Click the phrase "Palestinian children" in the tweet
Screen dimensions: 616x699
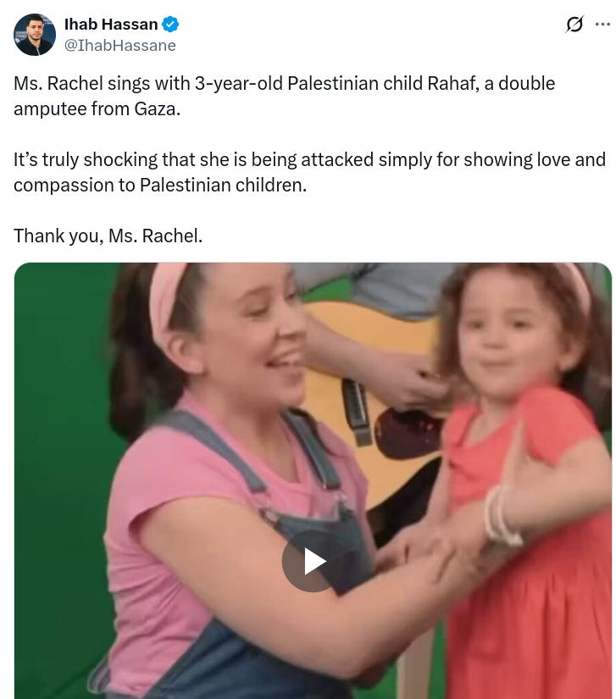pos(223,185)
